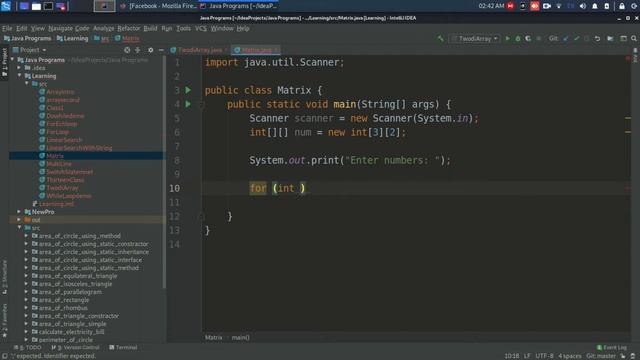Open the Build menu

pos(150,28)
